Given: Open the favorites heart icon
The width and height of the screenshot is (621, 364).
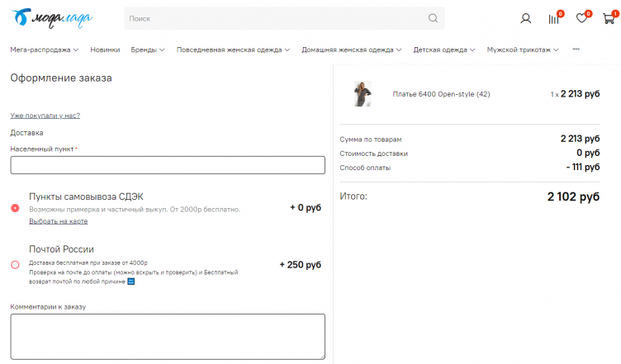Looking at the screenshot, I should coord(581,19).
